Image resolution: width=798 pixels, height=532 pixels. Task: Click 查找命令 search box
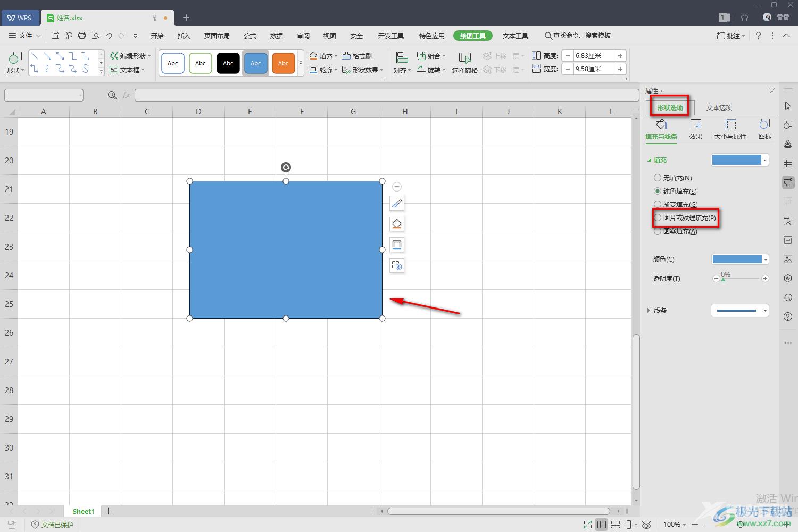[x=578, y=36]
